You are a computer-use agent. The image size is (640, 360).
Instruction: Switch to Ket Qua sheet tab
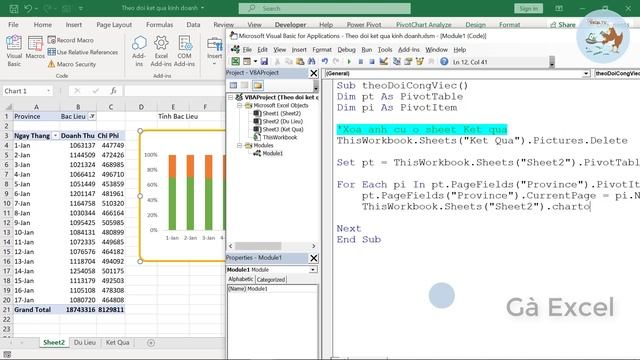click(x=117, y=342)
